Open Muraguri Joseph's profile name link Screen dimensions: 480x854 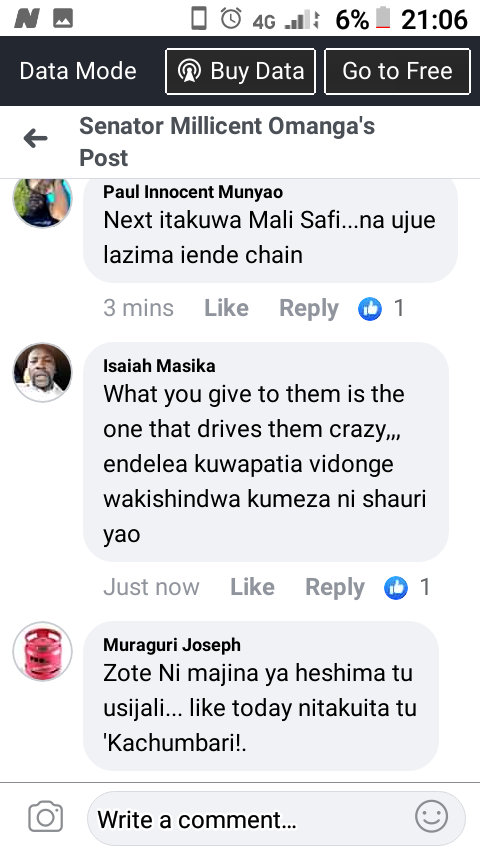click(x=172, y=645)
